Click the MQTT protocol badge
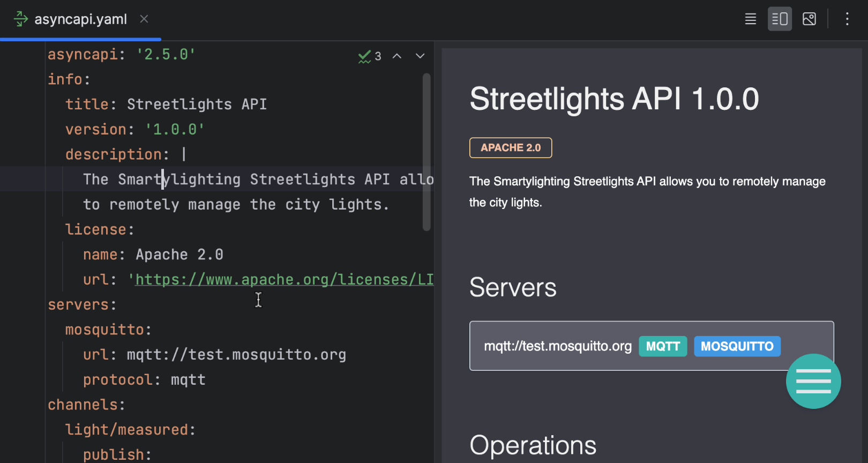 pos(662,347)
